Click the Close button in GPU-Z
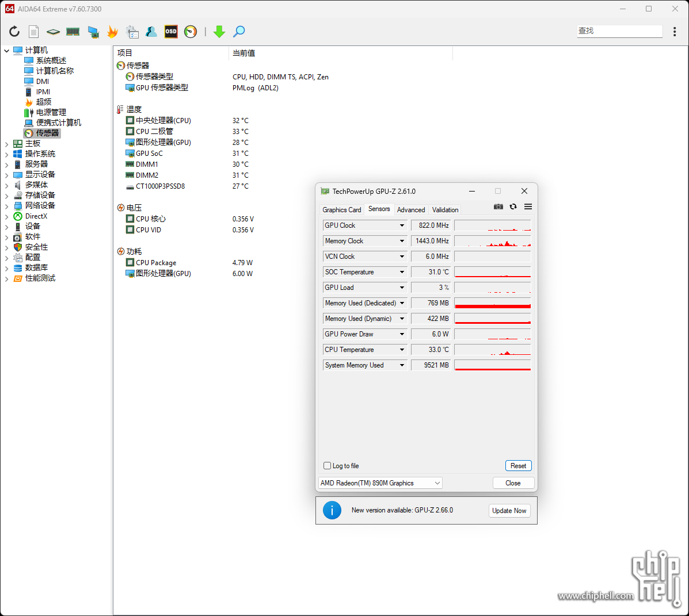This screenshot has width=689, height=616. pos(513,483)
